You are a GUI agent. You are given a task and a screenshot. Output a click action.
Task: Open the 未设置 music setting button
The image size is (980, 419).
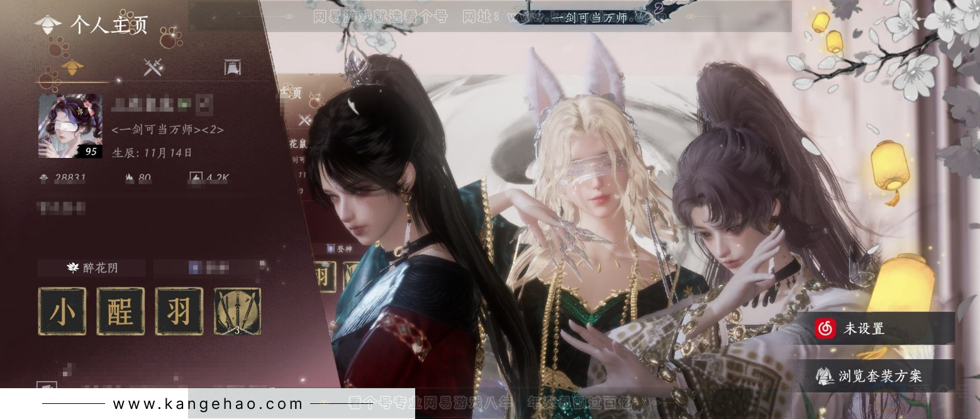881,328
